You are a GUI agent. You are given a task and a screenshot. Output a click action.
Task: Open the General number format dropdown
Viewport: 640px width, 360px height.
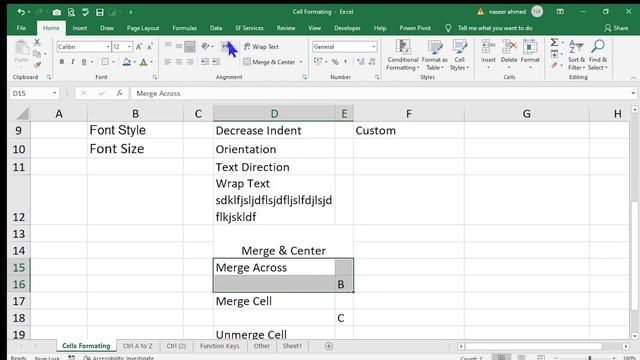coord(373,47)
